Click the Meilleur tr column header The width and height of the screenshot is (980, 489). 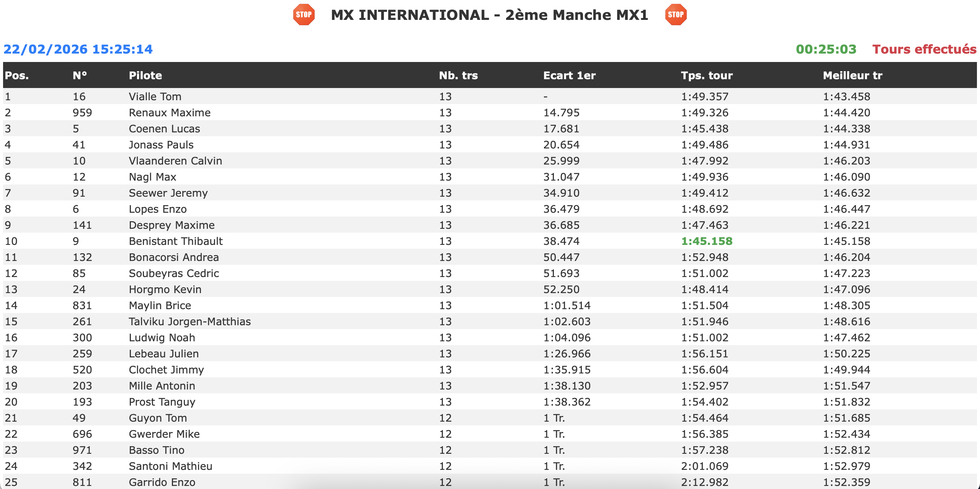(853, 75)
